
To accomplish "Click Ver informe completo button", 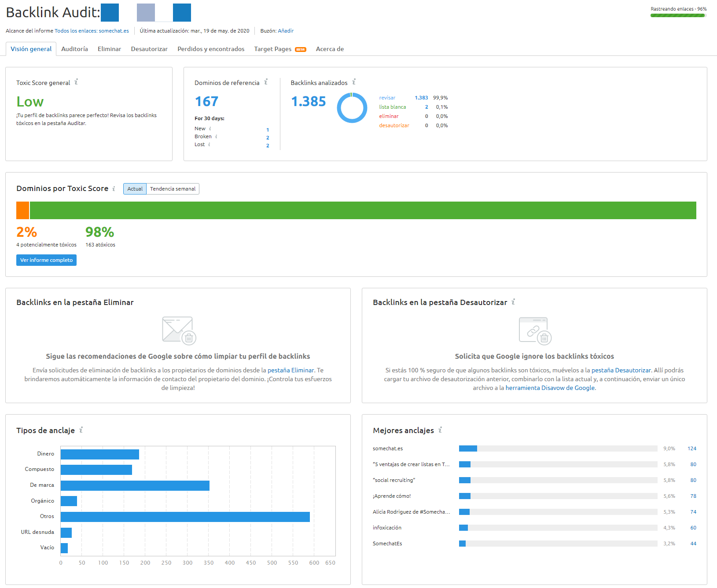I will (x=47, y=260).
